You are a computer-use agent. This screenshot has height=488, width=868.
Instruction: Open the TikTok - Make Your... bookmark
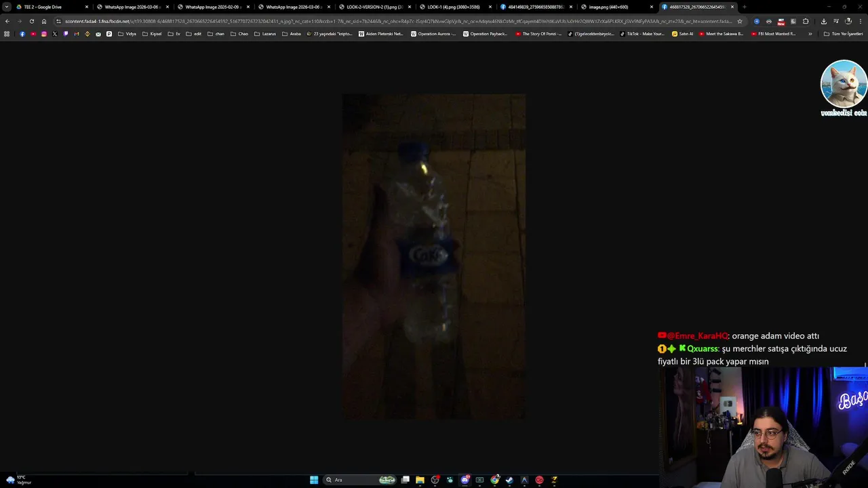point(642,34)
